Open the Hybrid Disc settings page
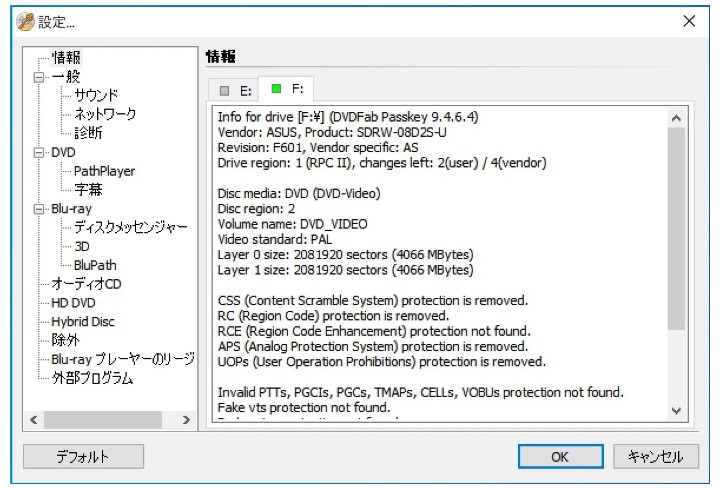 (83, 322)
